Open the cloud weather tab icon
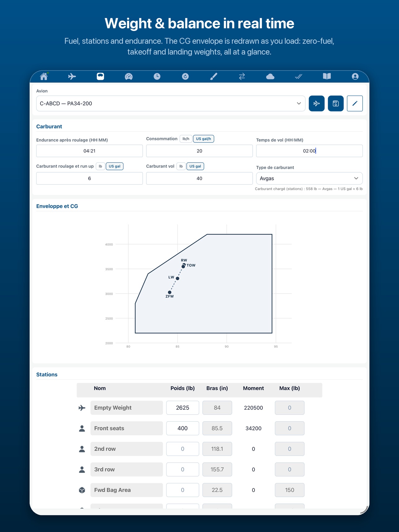This screenshot has height=532, width=399. point(270,76)
